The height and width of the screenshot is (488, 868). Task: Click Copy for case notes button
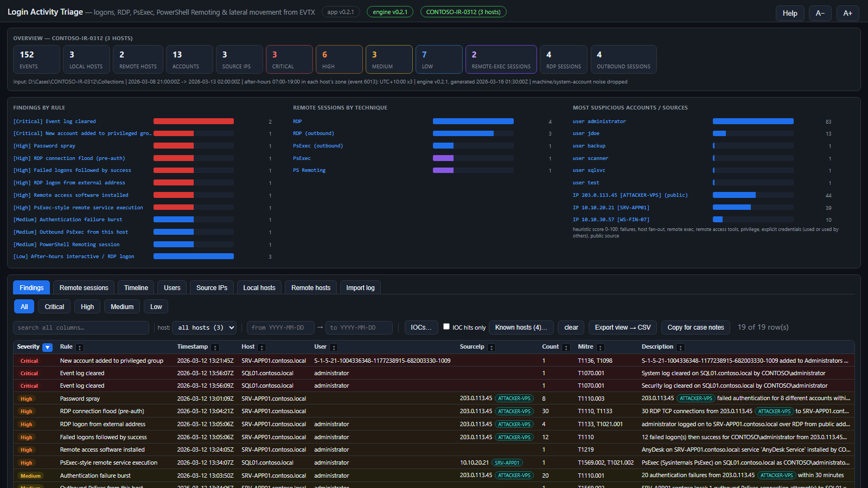695,328
